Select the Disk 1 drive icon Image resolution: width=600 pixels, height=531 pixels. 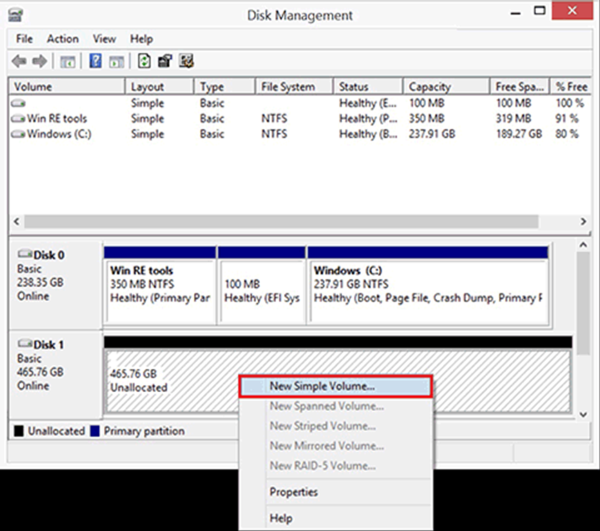click(25, 344)
